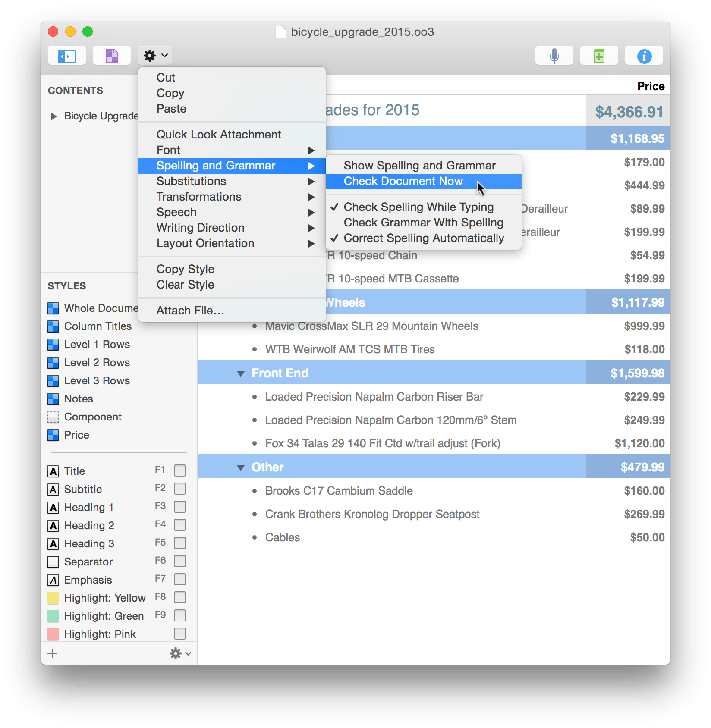This screenshot has height=728, width=711.
Task: Toggle Correct Spelling Automatically
Action: pos(424,238)
